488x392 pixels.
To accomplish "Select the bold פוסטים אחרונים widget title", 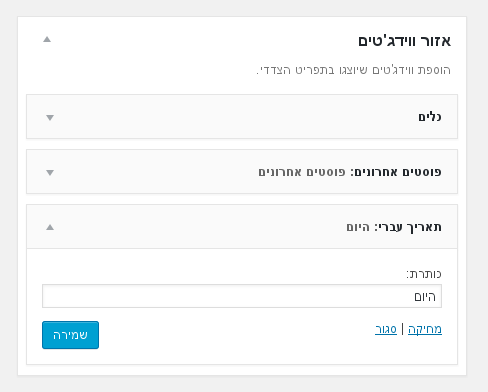I will click(x=396, y=172).
